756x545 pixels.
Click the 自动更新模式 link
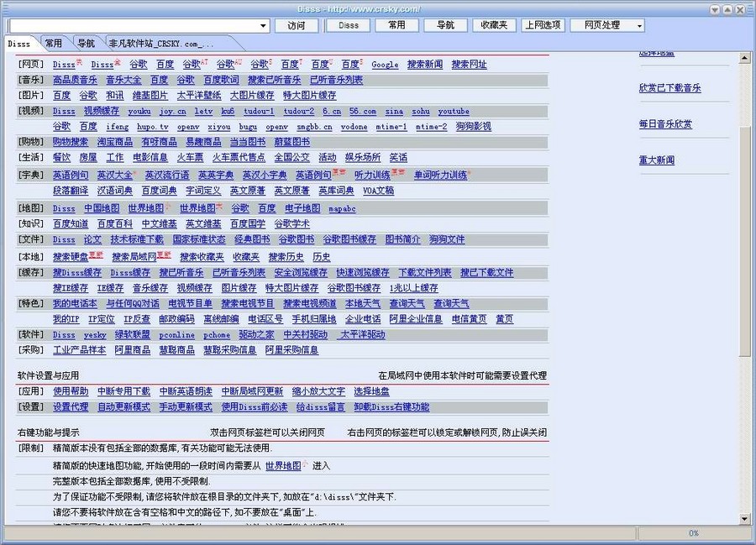click(x=124, y=407)
